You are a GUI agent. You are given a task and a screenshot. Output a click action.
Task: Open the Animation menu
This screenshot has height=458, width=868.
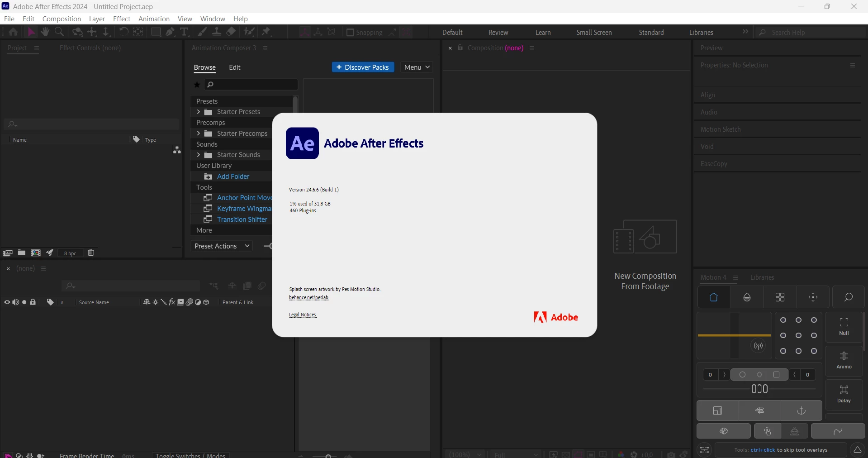(x=154, y=19)
